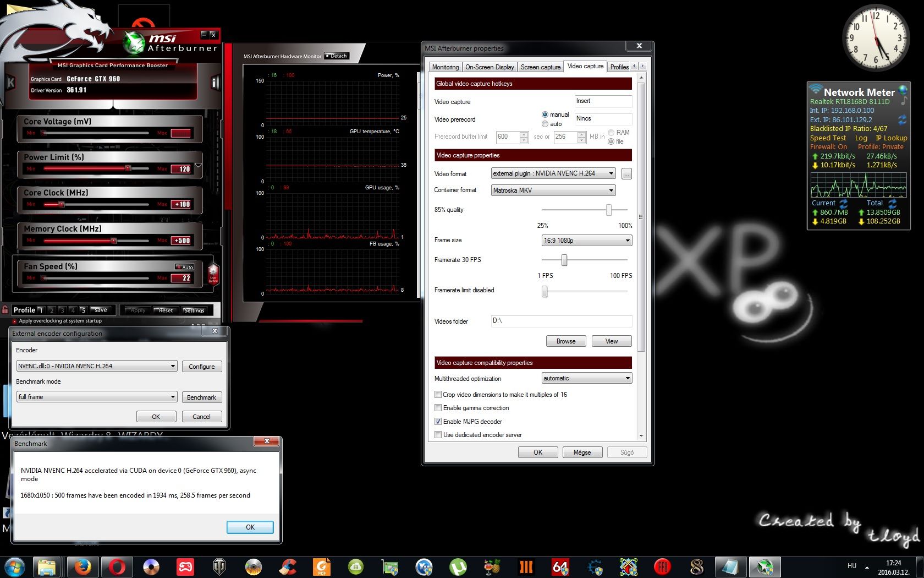Open Afterburner Settings
Image resolution: width=924 pixels, height=578 pixels.
coord(194,310)
